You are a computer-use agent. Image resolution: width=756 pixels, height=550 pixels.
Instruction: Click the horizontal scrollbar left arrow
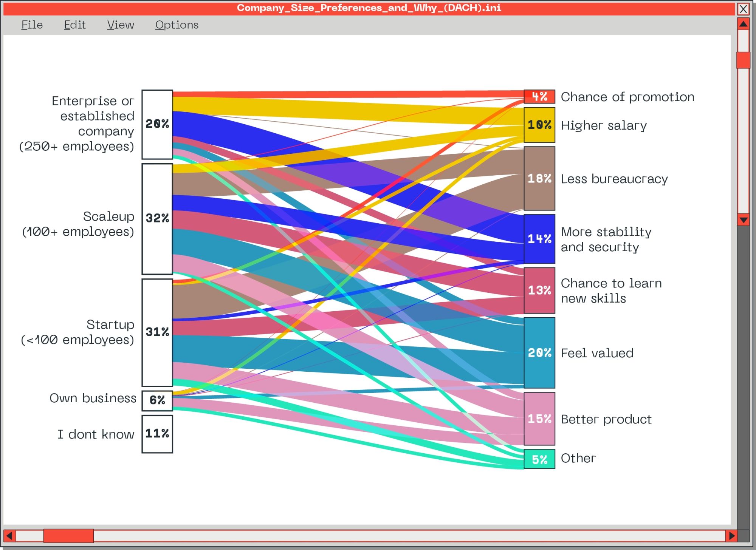pos(9,536)
